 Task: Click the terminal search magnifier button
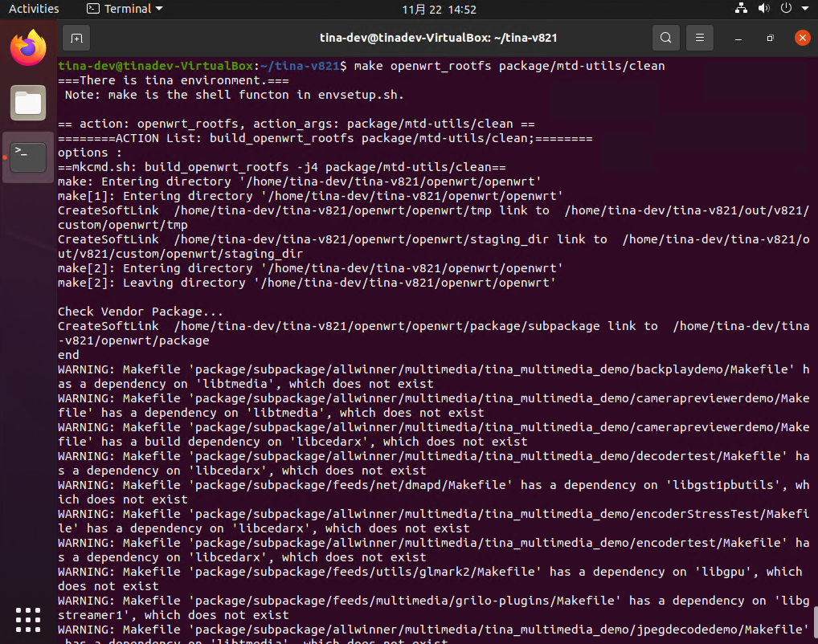(x=665, y=38)
